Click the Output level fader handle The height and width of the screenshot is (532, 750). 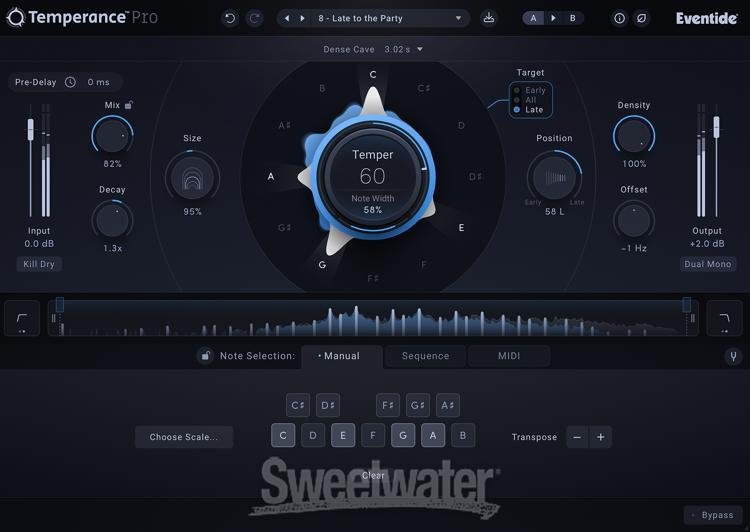(716, 125)
